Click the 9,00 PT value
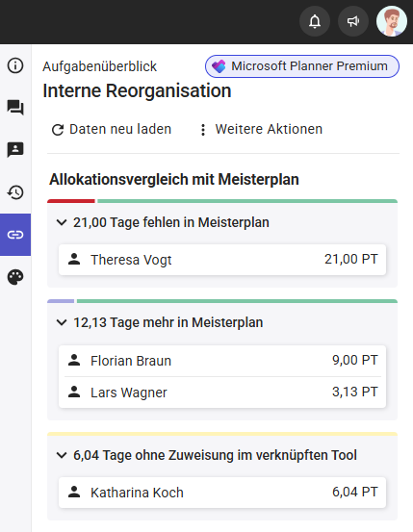 click(x=355, y=361)
